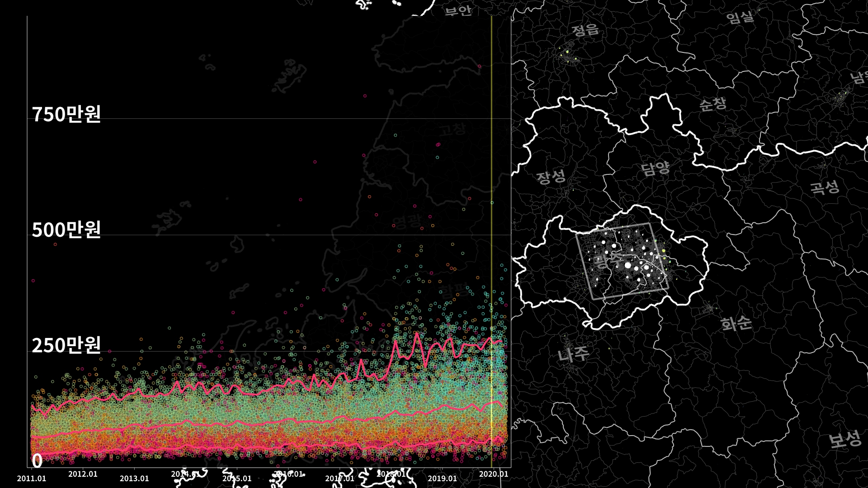The image size is (868, 488).
Task: Click the 보성 map label
Action: pyautogui.click(x=845, y=439)
